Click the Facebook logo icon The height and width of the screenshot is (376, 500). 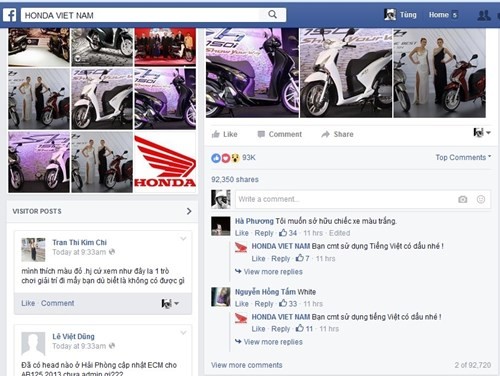pos(10,15)
